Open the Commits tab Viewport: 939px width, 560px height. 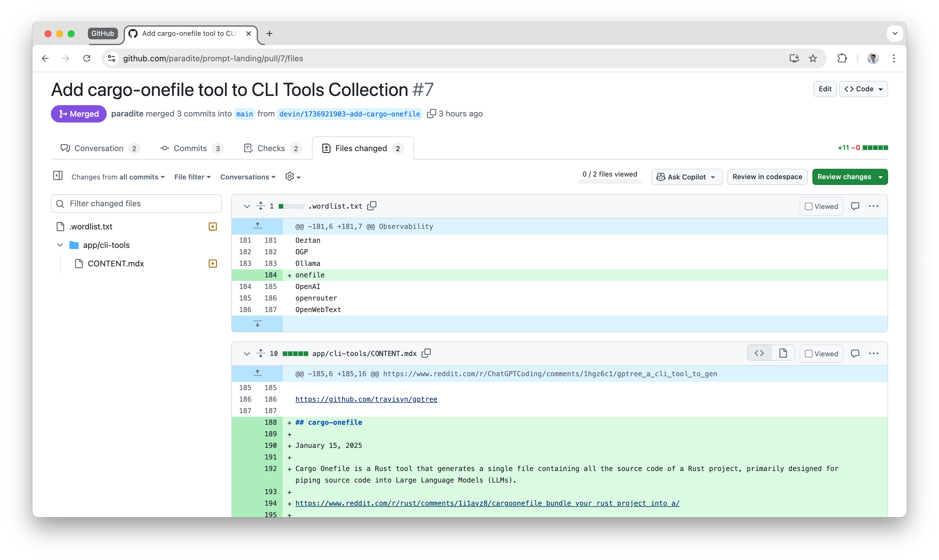pos(190,148)
